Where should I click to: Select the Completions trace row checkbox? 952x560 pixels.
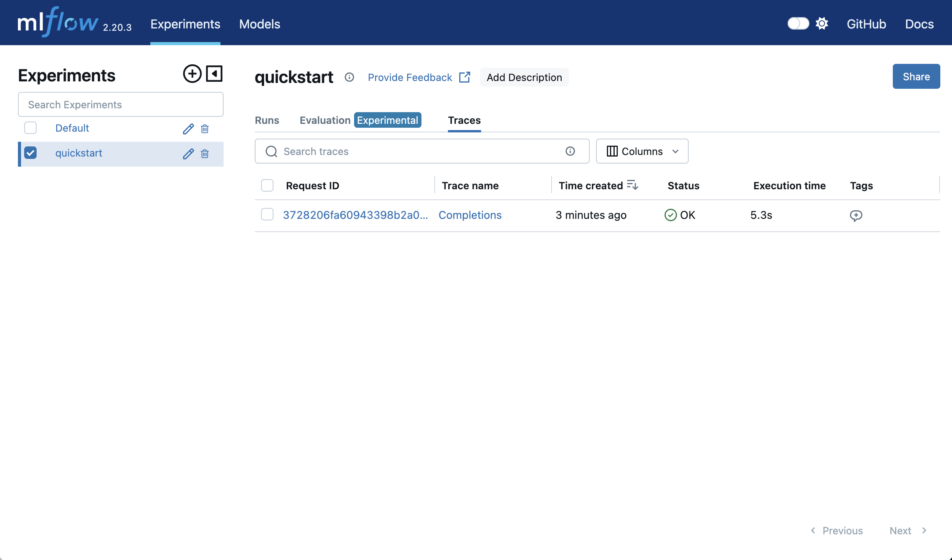(x=267, y=214)
